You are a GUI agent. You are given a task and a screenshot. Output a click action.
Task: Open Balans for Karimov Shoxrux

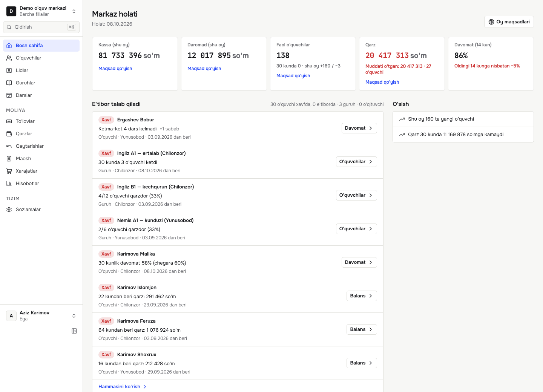362,363
